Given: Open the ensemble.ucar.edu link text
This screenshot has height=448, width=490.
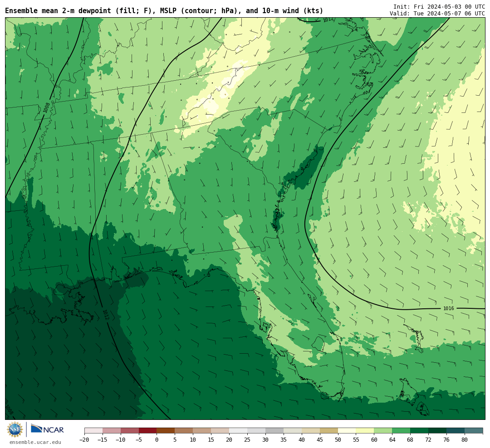Looking at the screenshot, I should 35,442.
